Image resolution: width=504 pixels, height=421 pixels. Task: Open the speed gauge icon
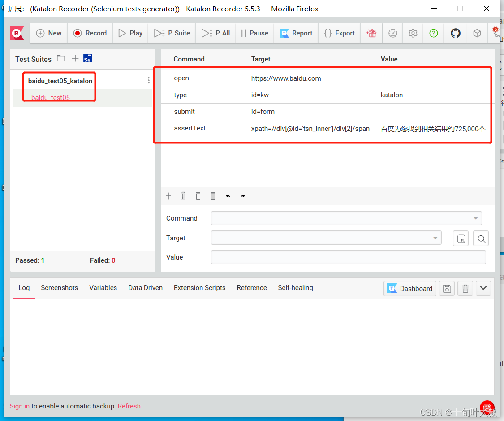pos(393,33)
